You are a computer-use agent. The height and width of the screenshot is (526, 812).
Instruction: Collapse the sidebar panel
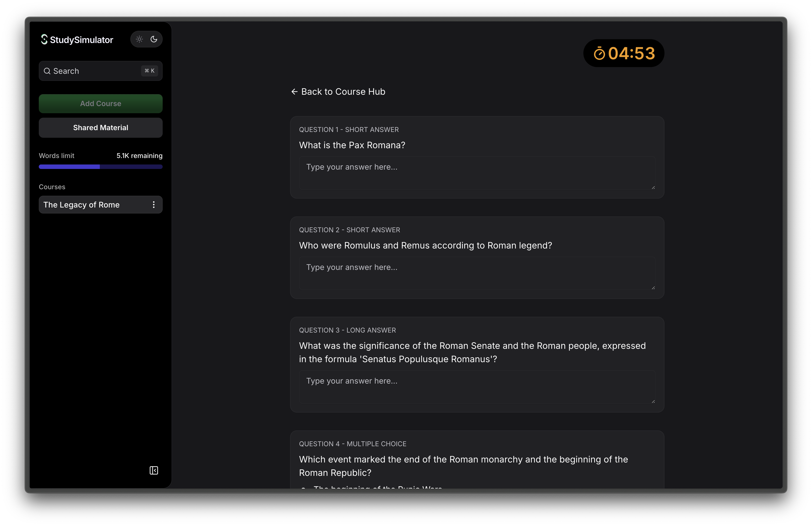154,470
